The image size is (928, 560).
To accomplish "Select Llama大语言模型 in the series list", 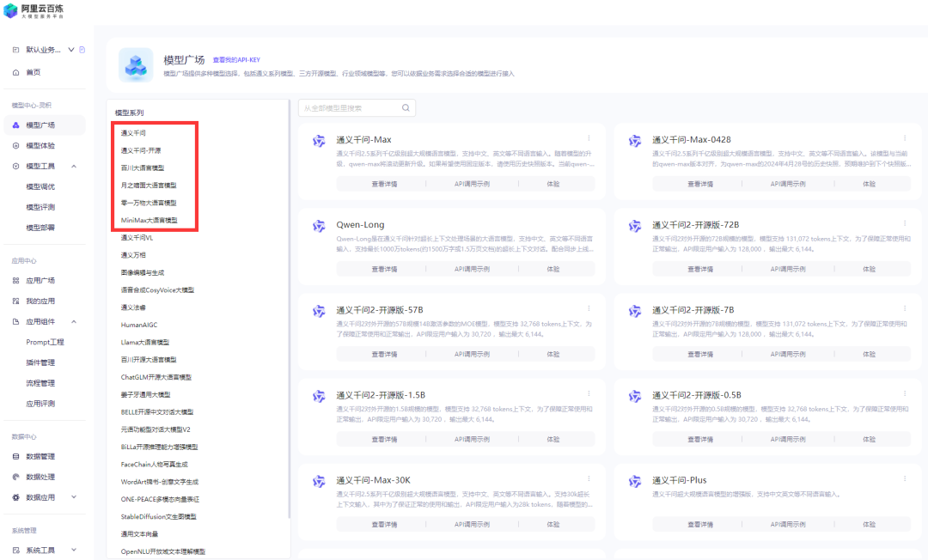I will pyautogui.click(x=145, y=343).
